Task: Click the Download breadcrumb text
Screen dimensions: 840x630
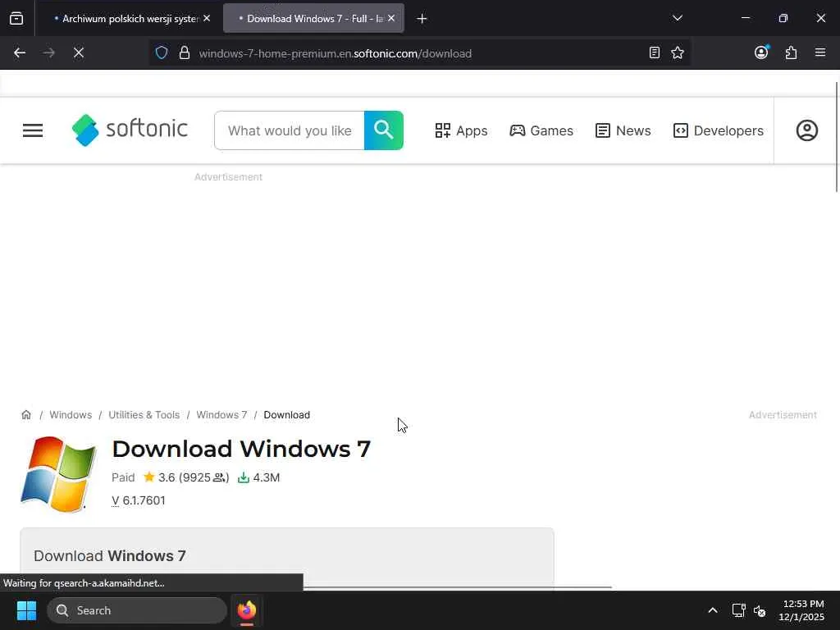Action: pyautogui.click(x=286, y=414)
